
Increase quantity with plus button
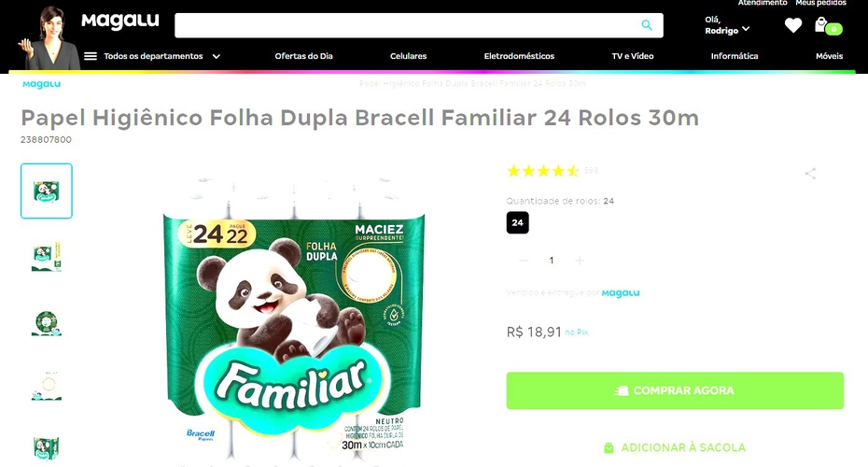point(579,261)
